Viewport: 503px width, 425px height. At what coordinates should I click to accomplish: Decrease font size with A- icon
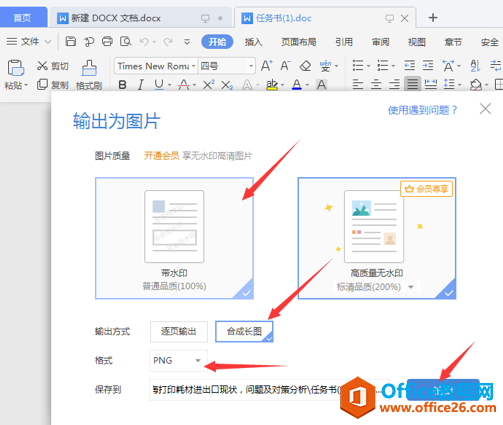tap(285, 66)
